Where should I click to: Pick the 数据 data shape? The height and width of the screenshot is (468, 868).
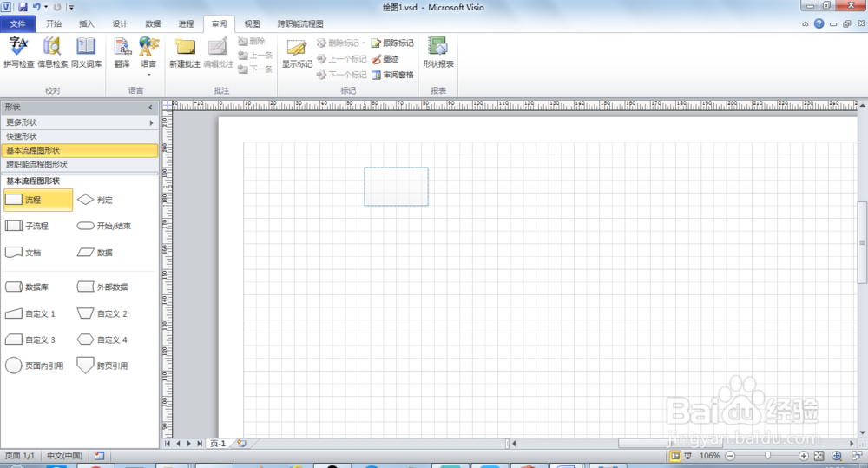pos(95,253)
